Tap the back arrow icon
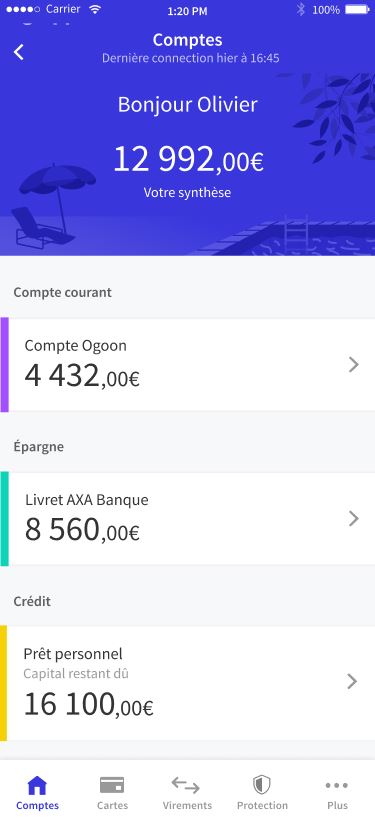375x820 pixels. (x=19, y=52)
